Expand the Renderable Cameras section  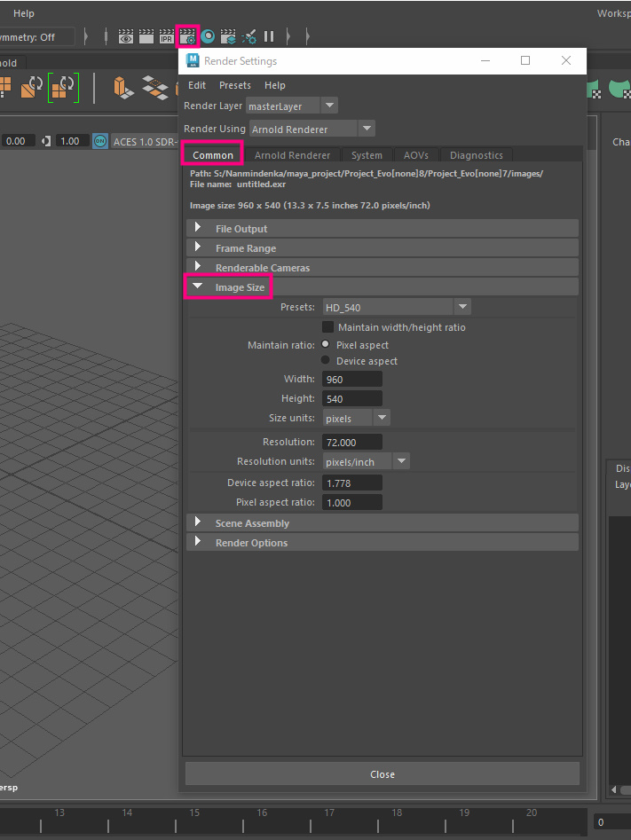(383, 267)
